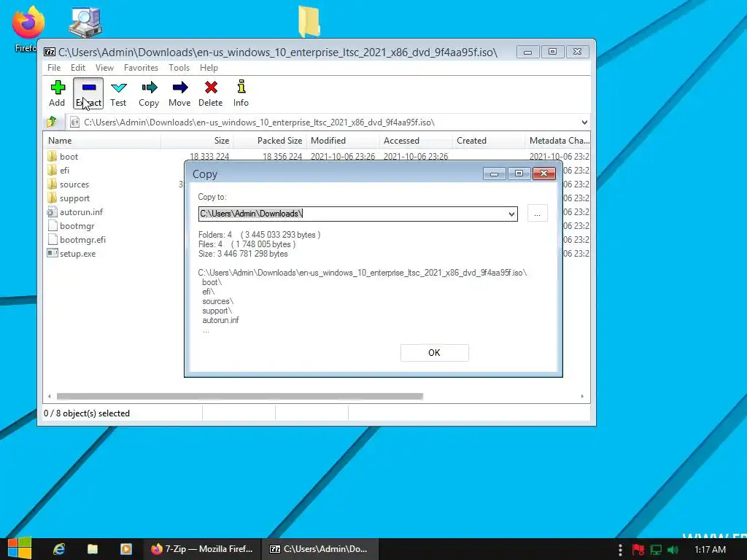Click OK in the Copy dialog
This screenshot has width=747, height=560.
[435, 353]
